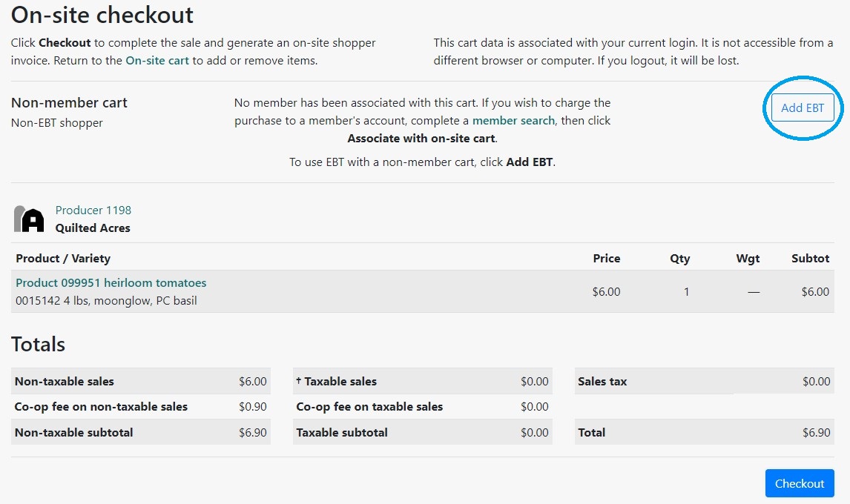Click the Subtot column header
The width and height of the screenshot is (850, 504).
(810, 259)
